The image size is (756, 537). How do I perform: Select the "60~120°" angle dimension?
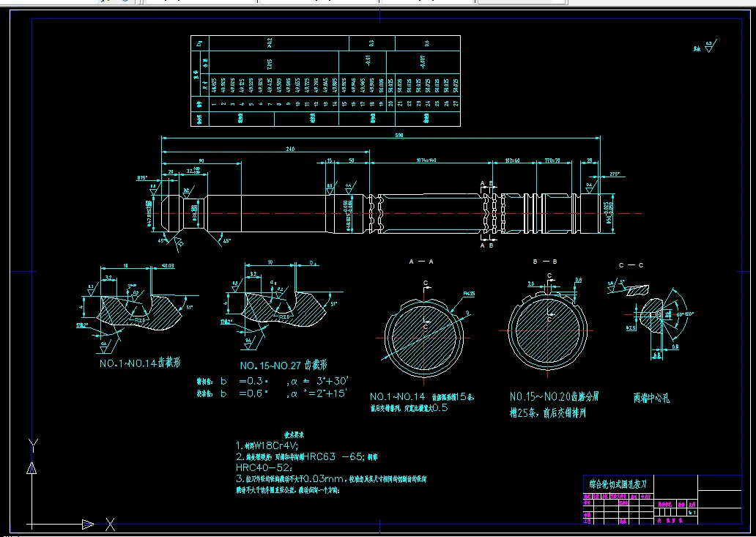click(x=685, y=314)
